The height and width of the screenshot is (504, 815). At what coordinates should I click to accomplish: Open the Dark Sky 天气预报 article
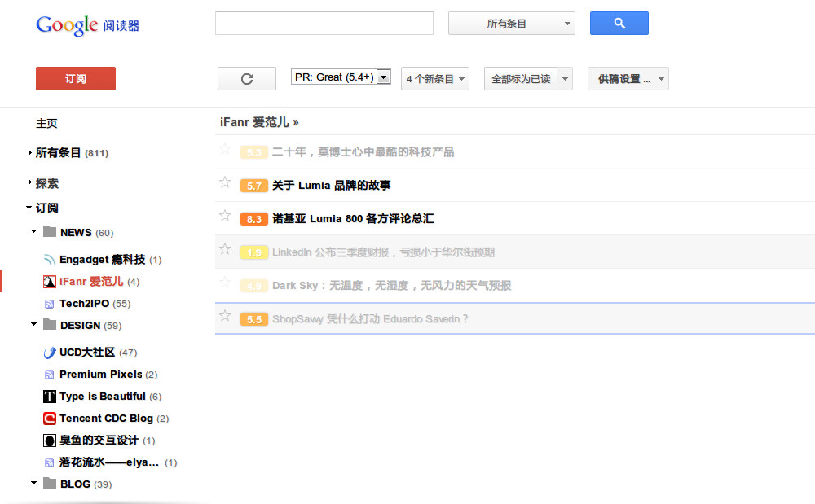391,286
